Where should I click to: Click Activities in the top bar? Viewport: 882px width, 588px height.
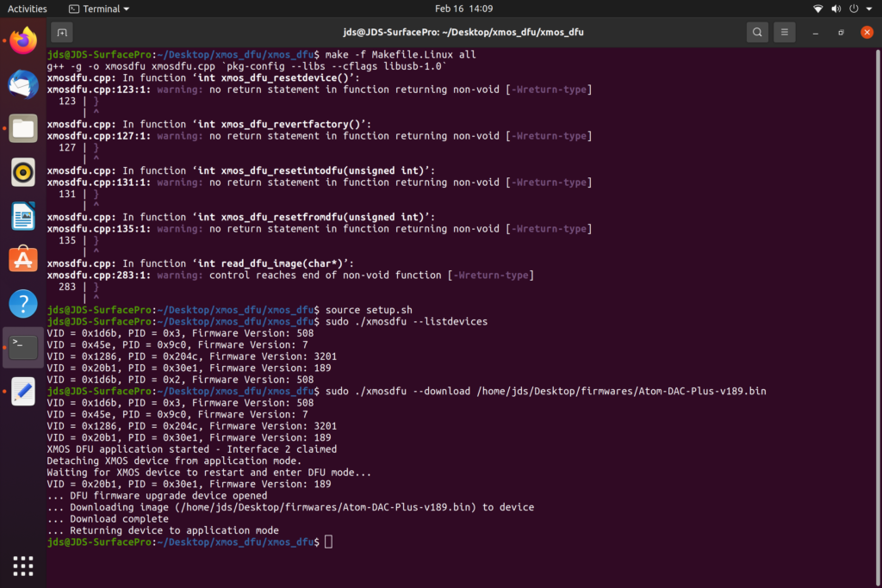[27, 9]
